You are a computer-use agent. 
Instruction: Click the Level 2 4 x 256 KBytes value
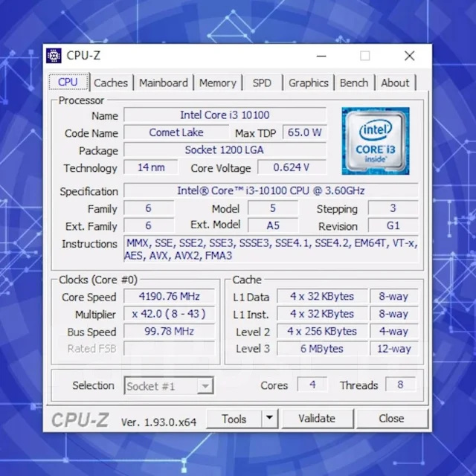point(322,331)
